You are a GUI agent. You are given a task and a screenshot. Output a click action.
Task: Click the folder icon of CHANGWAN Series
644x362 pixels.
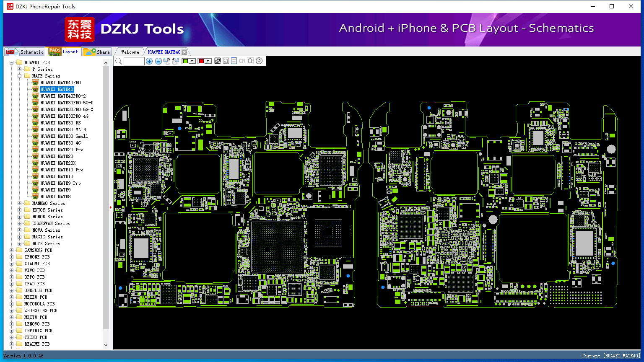(27, 223)
